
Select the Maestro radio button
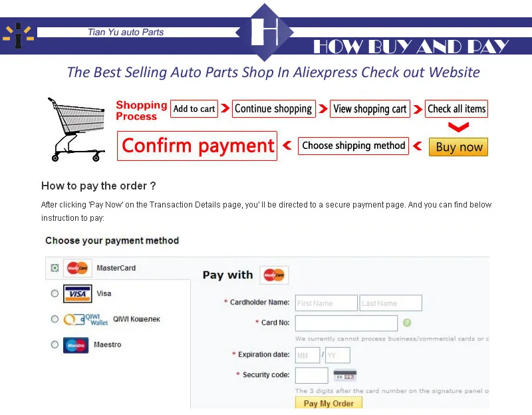point(55,345)
